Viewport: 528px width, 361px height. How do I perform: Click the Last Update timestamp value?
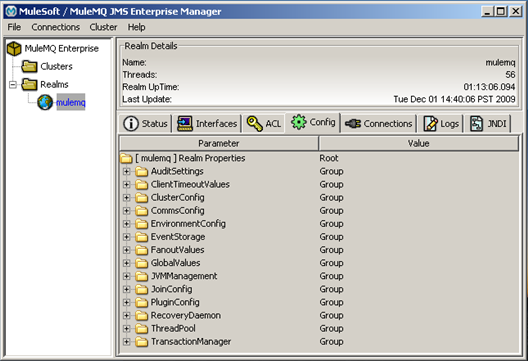click(x=454, y=99)
